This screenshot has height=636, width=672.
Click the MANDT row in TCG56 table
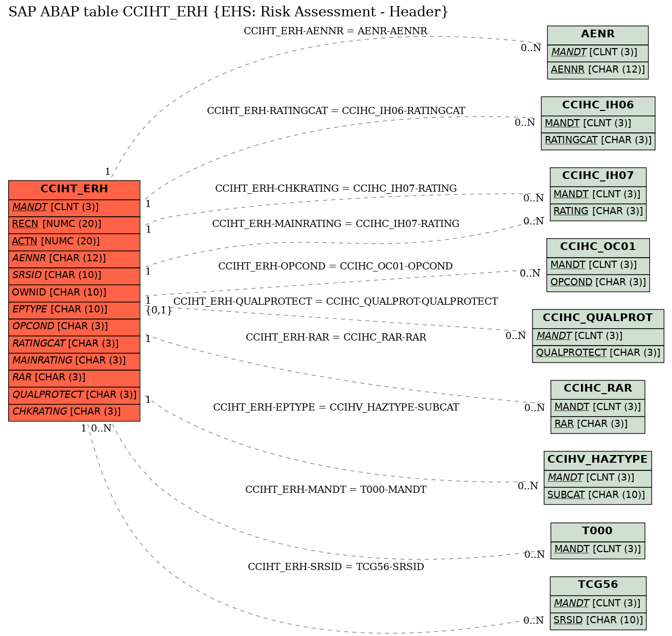[598, 603]
